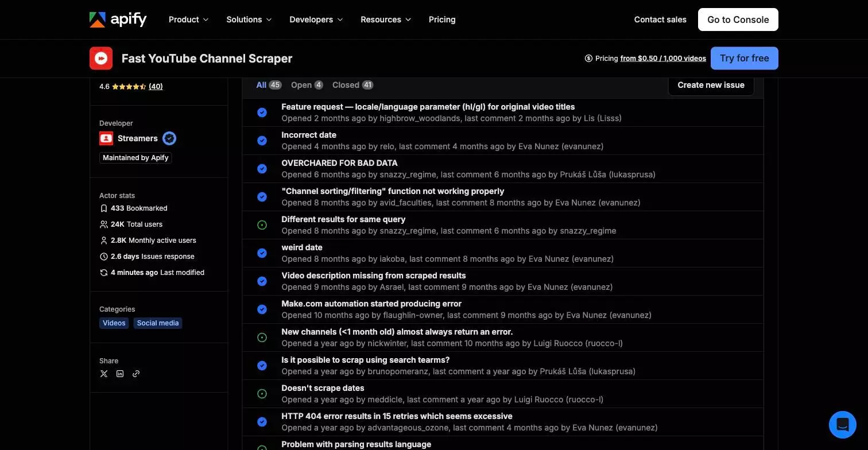868x450 pixels.
Task: Expand the Solutions menu
Action: point(249,20)
